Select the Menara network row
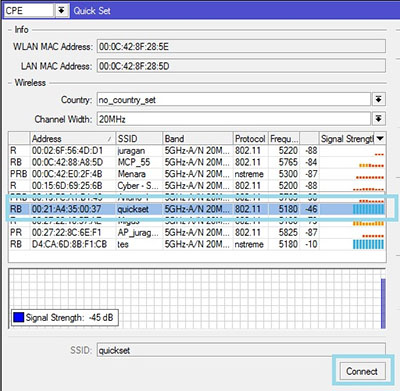This screenshot has width=400, height=391. [197, 174]
